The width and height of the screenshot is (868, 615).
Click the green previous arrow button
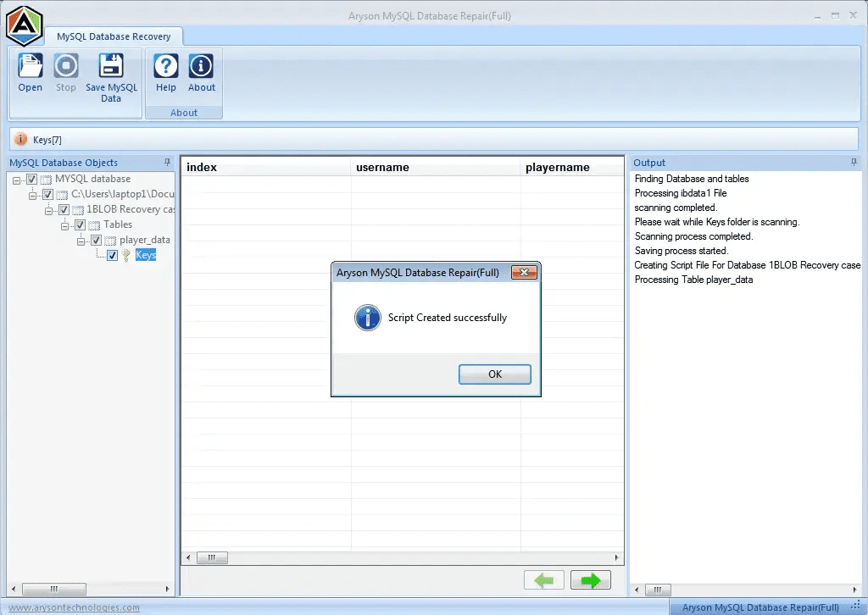click(543, 580)
